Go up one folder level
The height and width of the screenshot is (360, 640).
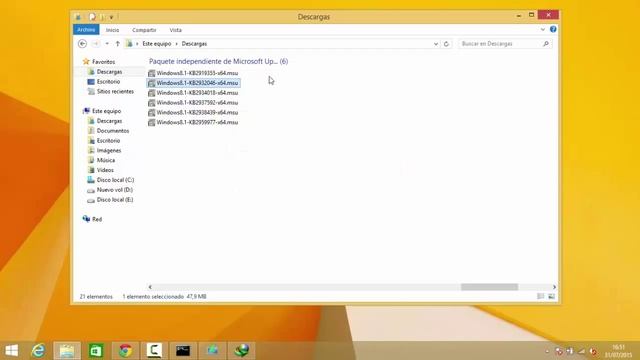pos(118,44)
